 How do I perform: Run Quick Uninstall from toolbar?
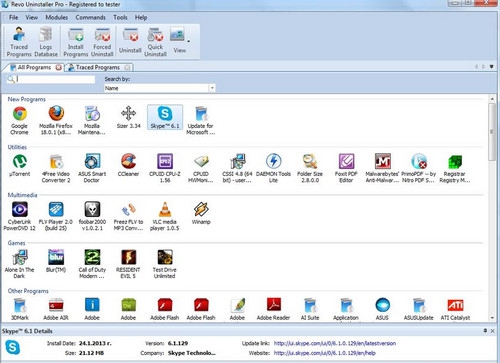point(155,42)
